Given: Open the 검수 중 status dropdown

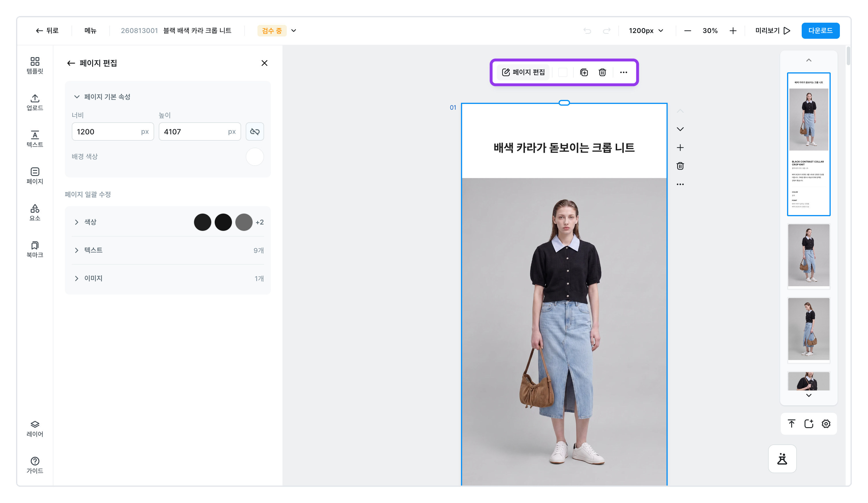Looking at the screenshot, I should click(x=293, y=31).
